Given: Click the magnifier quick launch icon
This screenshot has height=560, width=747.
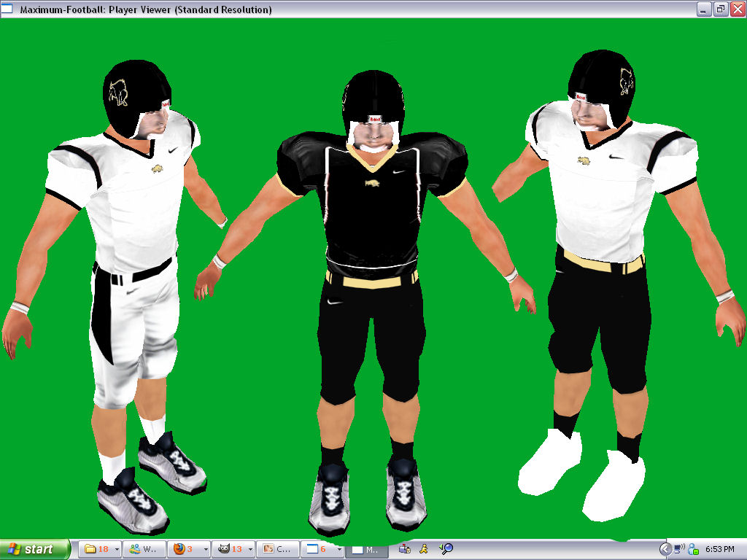Looking at the screenshot, I should click(x=446, y=549).
